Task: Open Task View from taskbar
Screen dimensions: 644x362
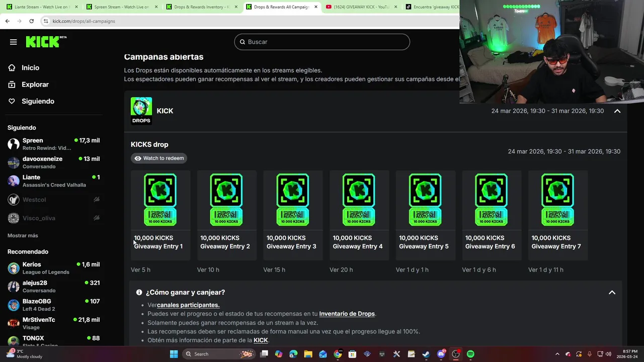Action: tap(264, 354)
